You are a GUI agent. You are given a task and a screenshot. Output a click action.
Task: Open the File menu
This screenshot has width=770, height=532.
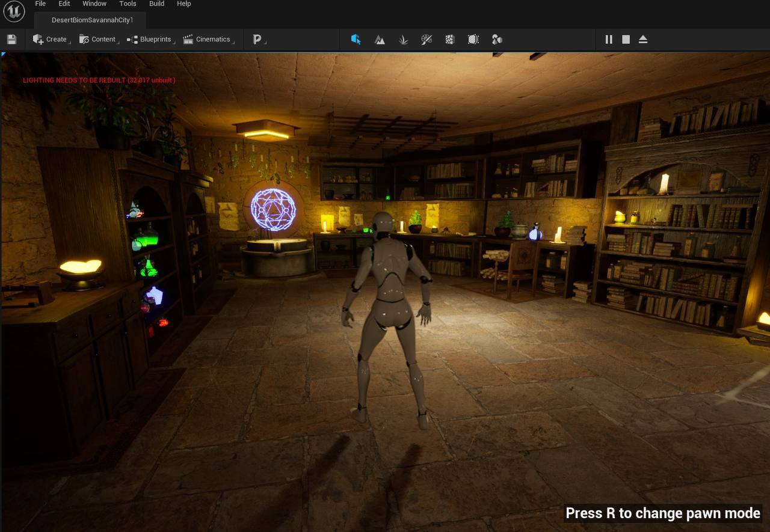tap(40, 4)
